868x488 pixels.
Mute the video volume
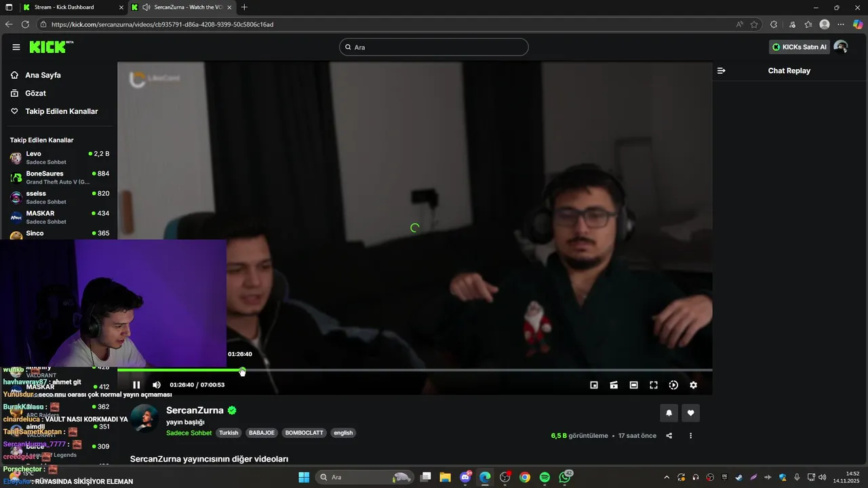coord(157,385)
